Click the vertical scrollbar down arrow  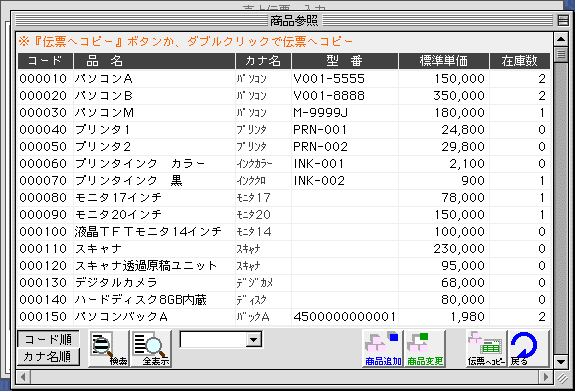point(561,362)
